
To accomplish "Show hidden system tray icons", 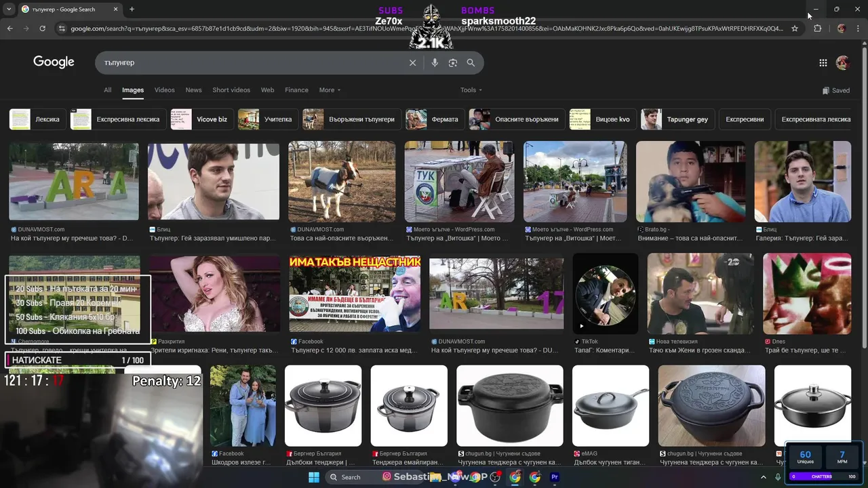I will click(763, 477).
